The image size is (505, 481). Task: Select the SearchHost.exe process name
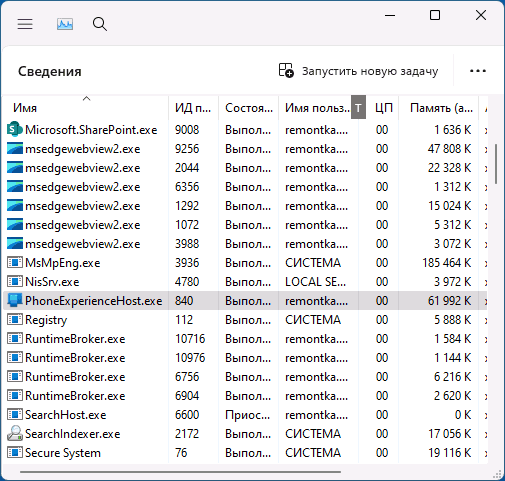[66, 415]
